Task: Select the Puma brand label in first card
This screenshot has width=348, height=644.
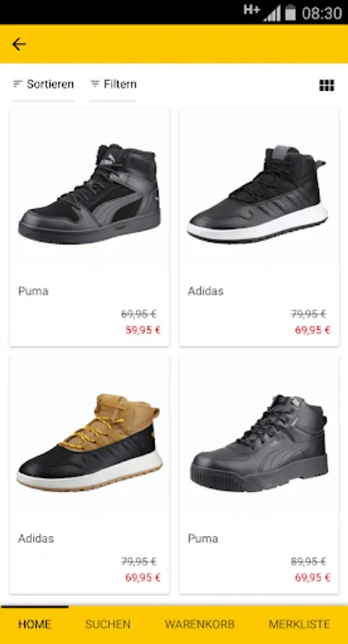Action: tap(34, 291)
